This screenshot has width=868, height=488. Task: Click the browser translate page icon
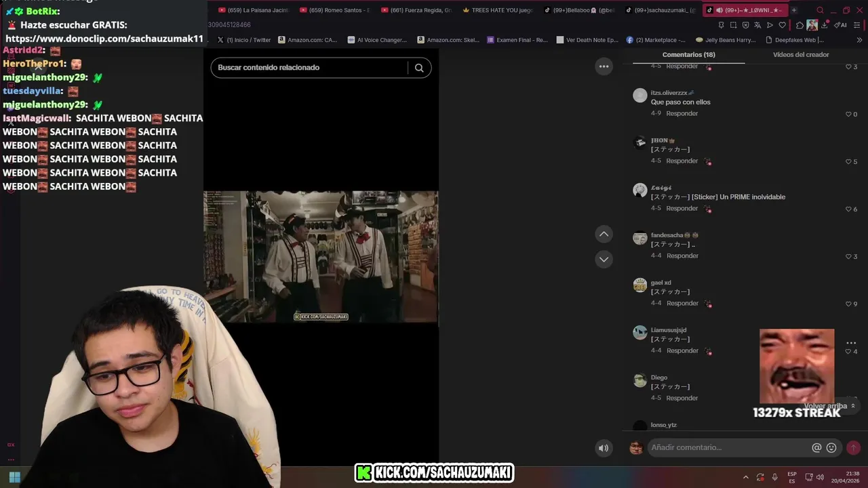[x=757, y=25]
